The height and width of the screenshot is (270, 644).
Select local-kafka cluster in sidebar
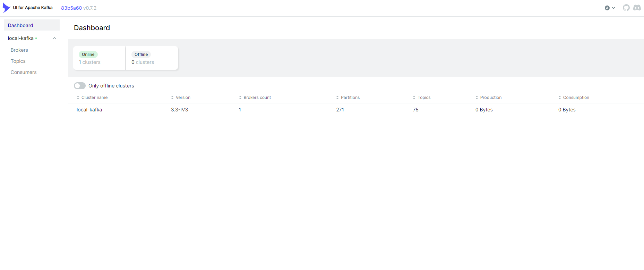click(x=21, y=38)
